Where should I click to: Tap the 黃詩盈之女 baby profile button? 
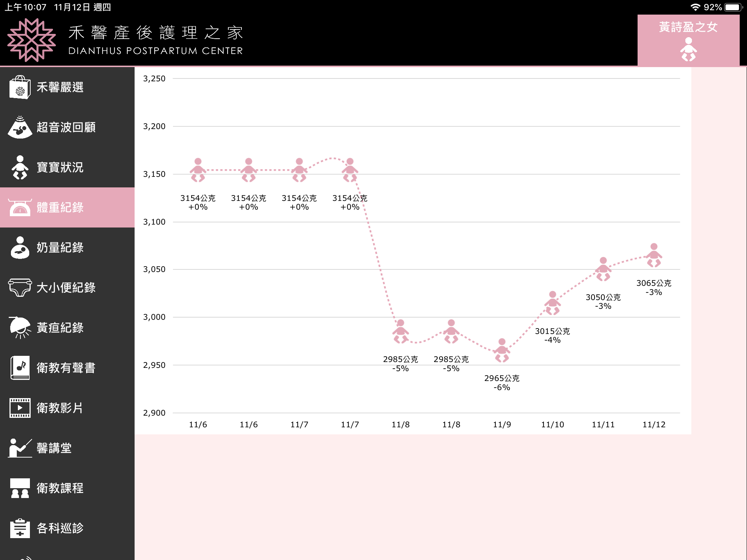[x=688, y=40]
